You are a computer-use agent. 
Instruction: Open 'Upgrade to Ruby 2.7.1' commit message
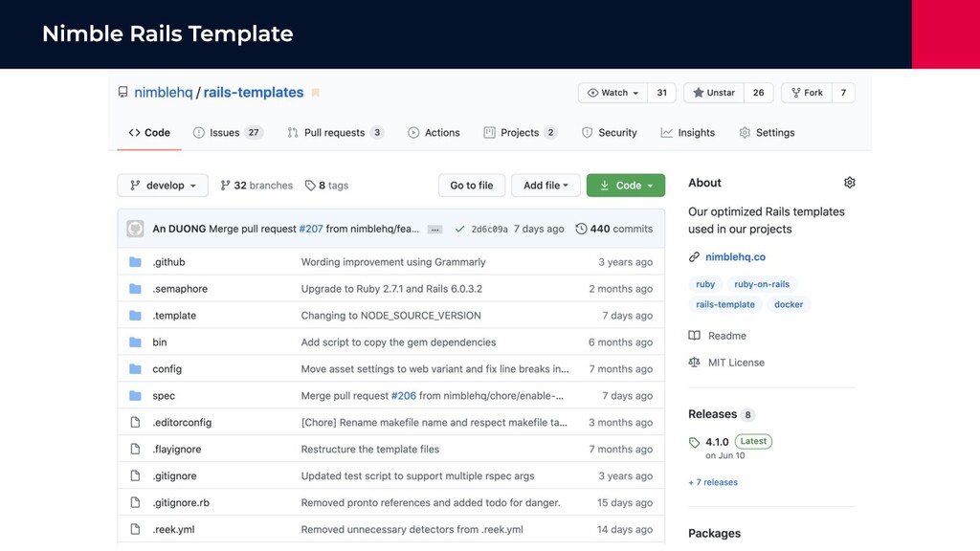coord(391,289)
